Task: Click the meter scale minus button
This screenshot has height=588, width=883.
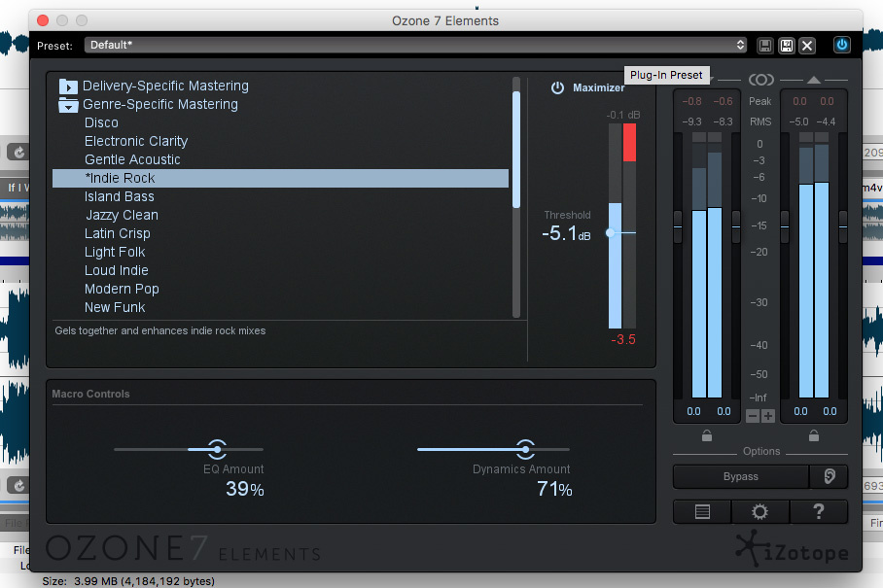Action: click(753, 416)
